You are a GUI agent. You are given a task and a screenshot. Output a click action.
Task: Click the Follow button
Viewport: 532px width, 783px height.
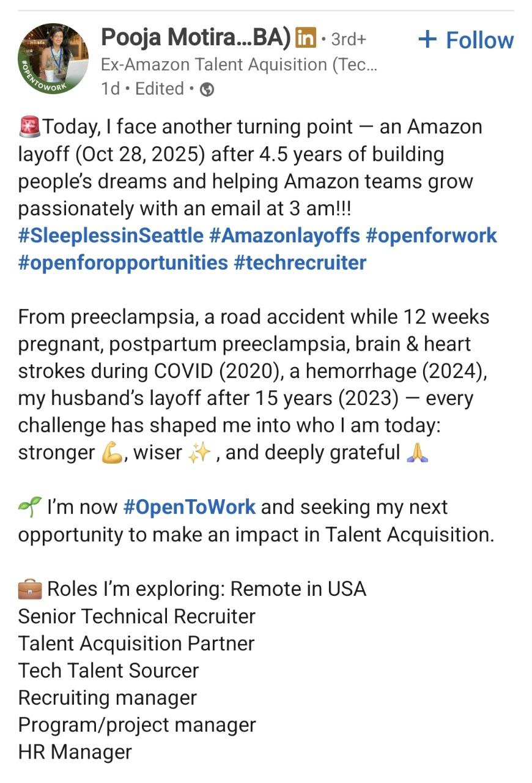(x=479, y=40)
